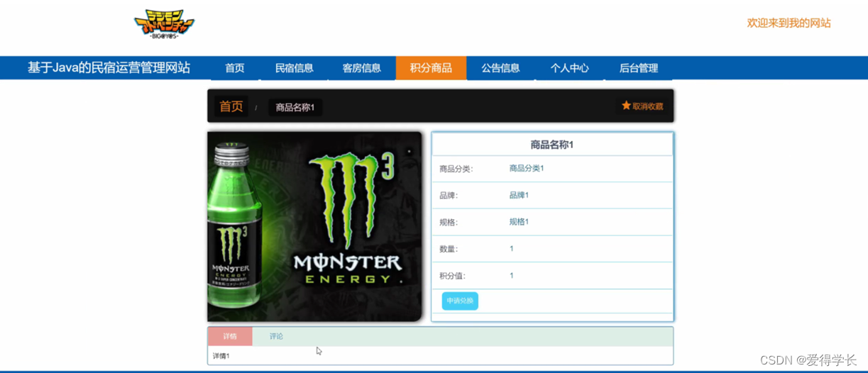Click the 欢迎来到我的网站 welcome text
The image size is (868, 373).
pyautogui.click(x=789, y=23)
